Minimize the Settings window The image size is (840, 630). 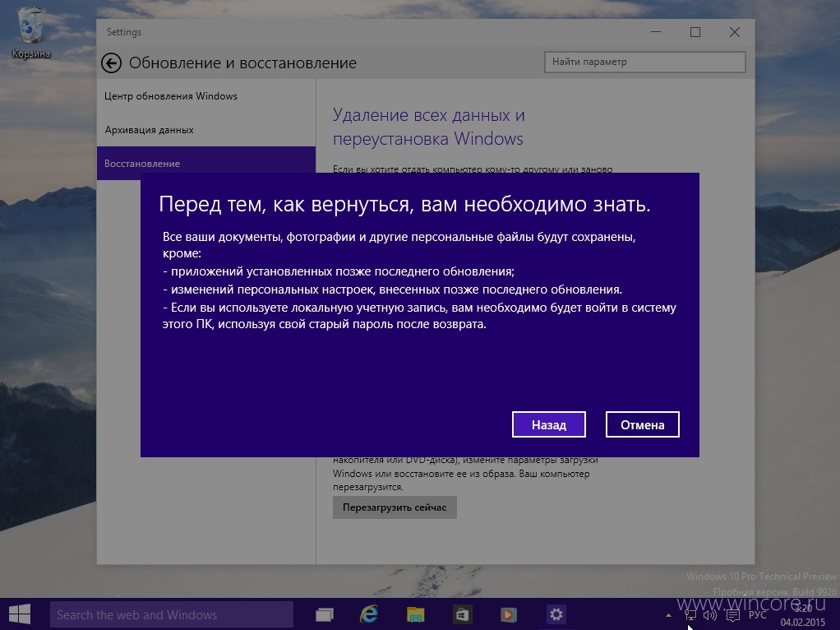click(656, 32)
